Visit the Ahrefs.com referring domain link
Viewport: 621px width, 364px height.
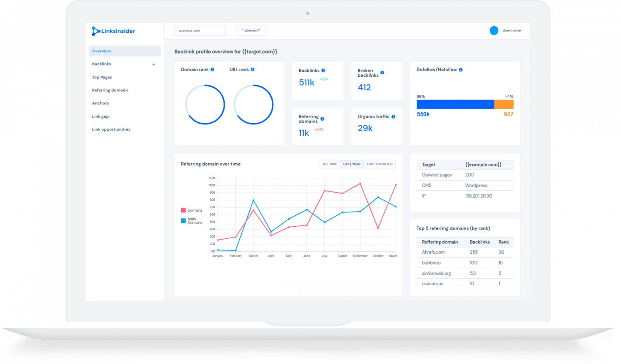pyautogui.click(x=433, y=252)
